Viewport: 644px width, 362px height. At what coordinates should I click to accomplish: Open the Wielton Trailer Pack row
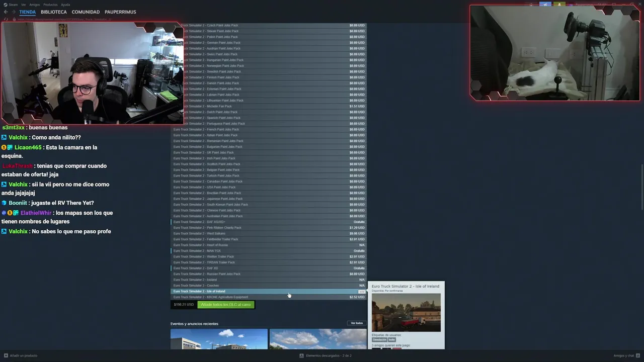269,256
